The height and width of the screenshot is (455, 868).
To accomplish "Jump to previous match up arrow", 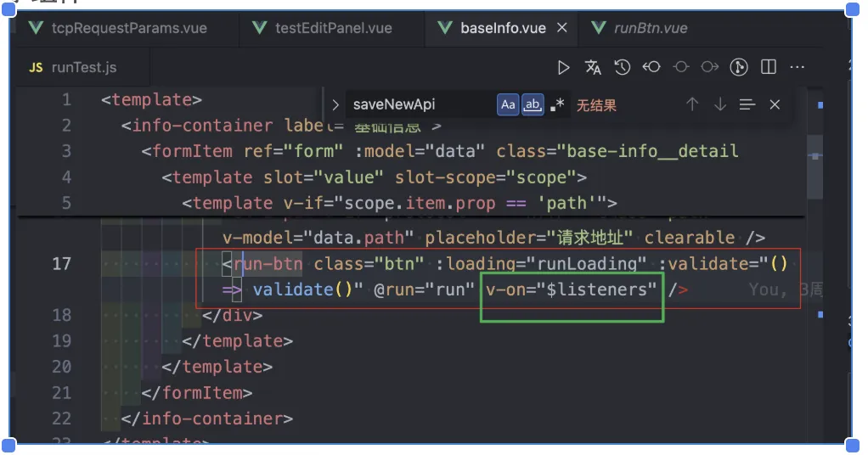I will point(692,105).
